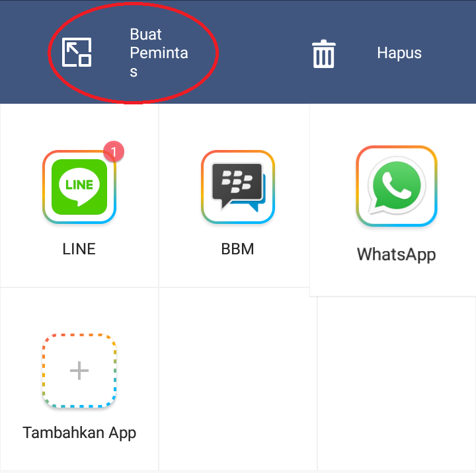Click the empty cell right of Tambahkan App

(x=238, y=379)
